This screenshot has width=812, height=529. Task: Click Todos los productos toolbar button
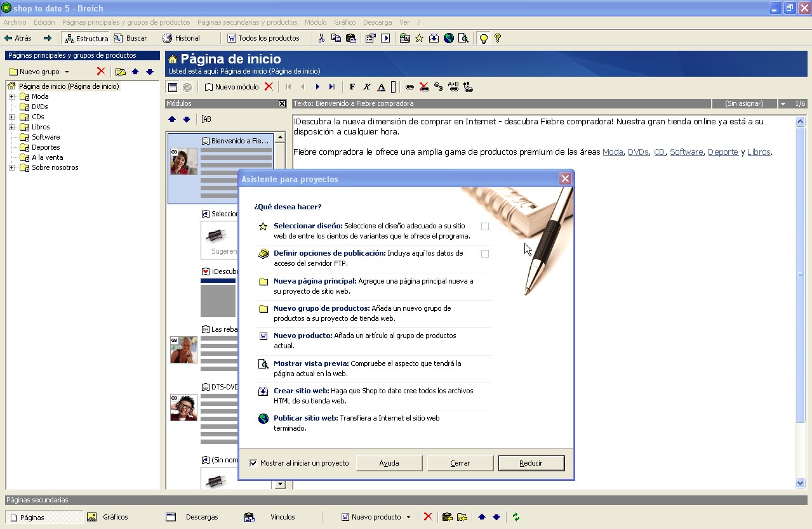point(263,38)
